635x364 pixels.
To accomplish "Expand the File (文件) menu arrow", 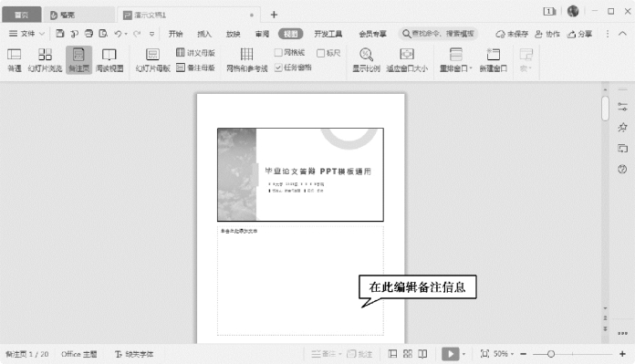I will [x=41, y=34].
